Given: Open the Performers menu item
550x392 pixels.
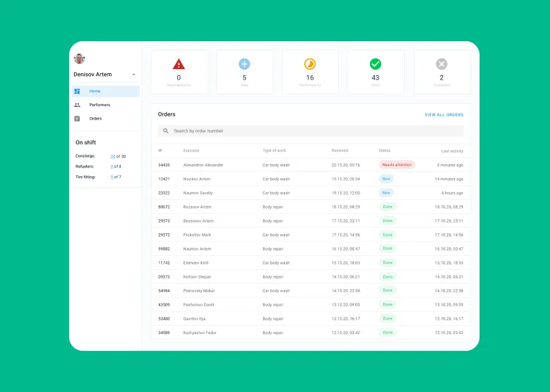Looking at the screenshot, I should pos(100,105).
